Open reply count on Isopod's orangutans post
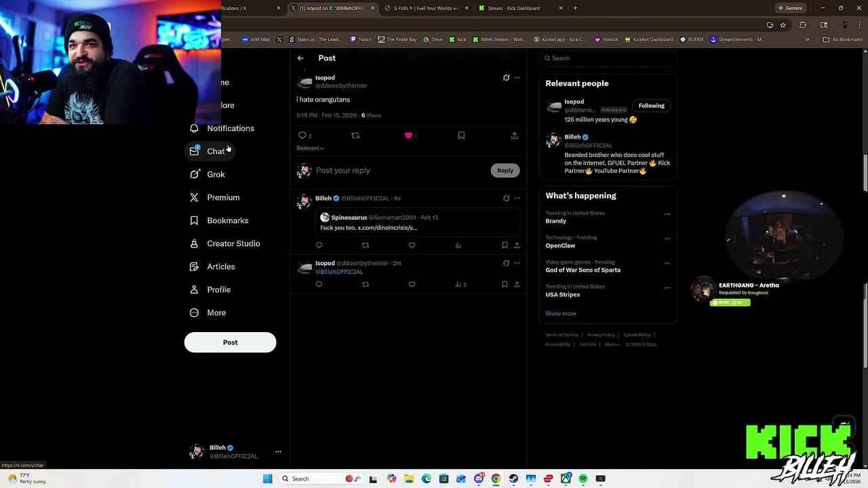868x488 pixels. pos(304,136)
